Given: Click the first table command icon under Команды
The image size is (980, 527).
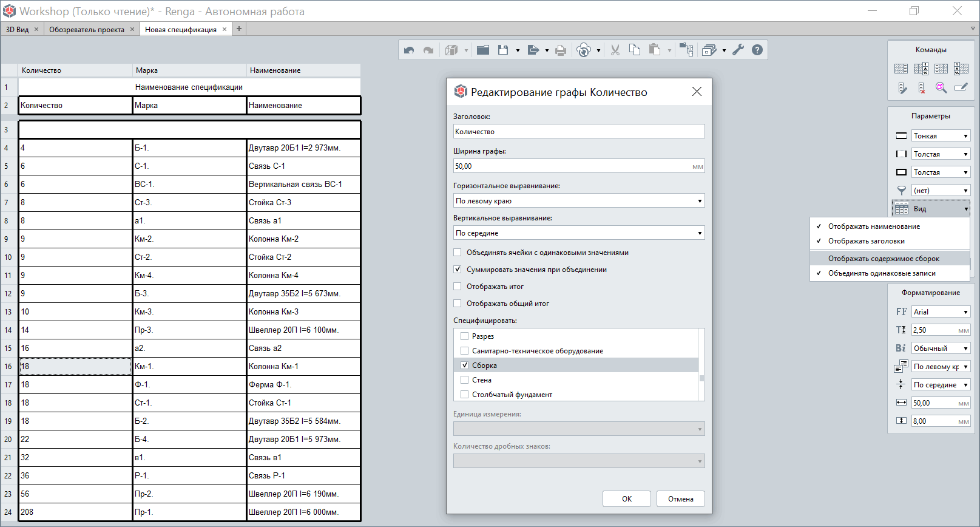Looking at the screenshot, I should pos(901,69).
